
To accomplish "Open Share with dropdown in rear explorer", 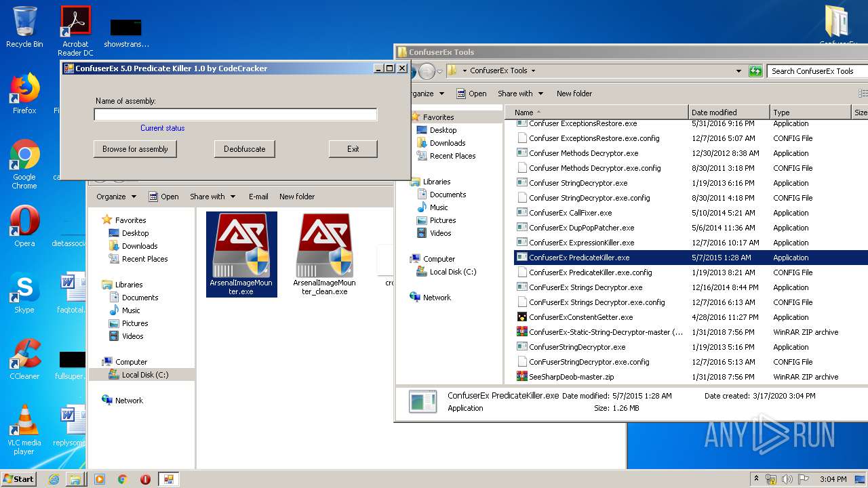I will [x=212, y=197].
